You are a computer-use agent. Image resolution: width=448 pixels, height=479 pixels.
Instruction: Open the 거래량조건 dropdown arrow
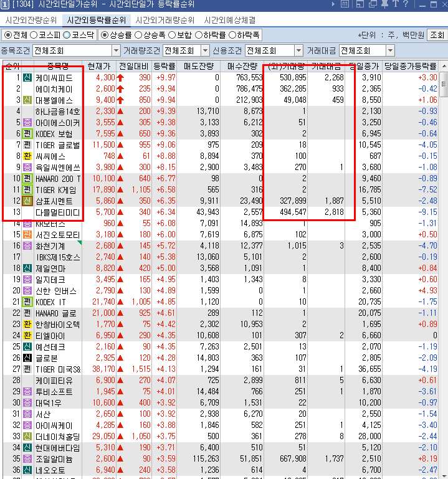point(206,50)
